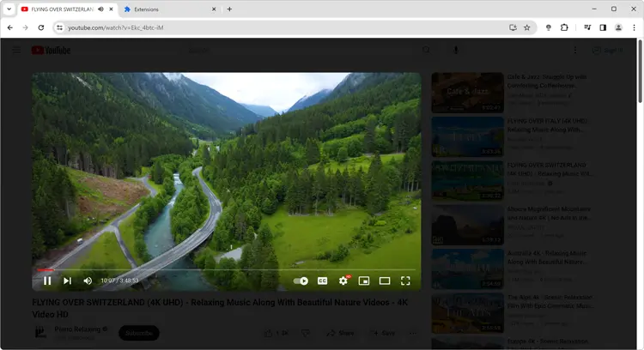Open more actions ellipsis under video
The width and height of the screenshot is (644, 350).
[413, 333]
